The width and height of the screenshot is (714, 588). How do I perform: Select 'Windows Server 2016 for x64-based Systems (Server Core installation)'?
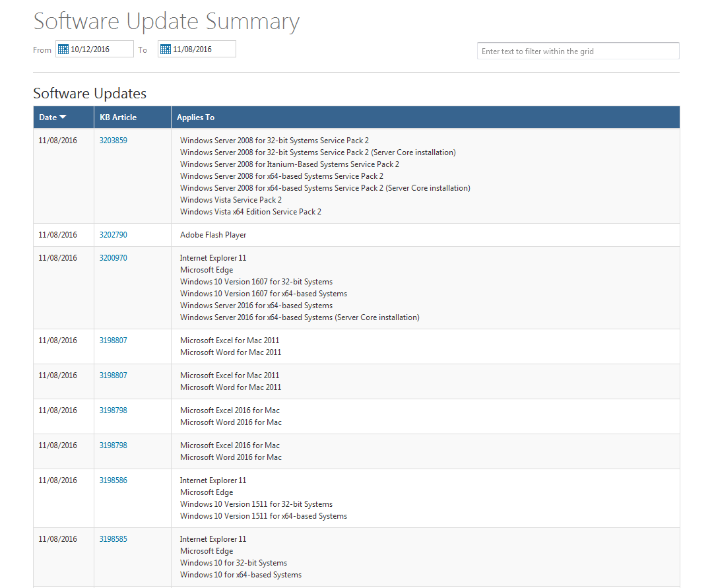[x=300, y=317]
